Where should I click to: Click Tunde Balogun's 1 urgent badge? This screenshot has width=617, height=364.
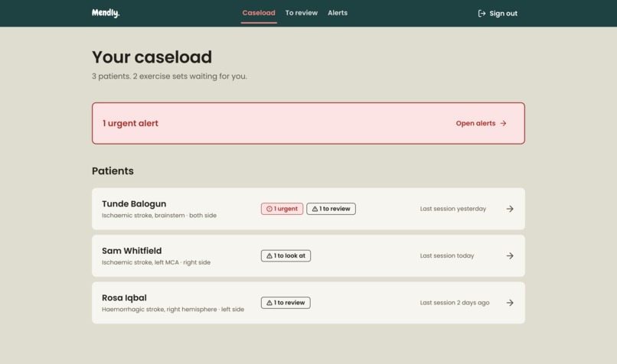tap(282, 209)
